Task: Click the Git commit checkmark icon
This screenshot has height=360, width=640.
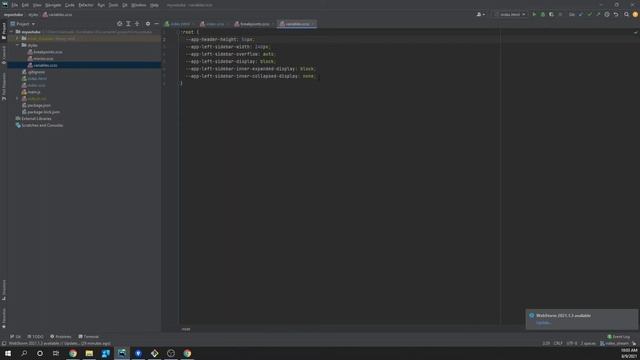Action: point(589,14)
